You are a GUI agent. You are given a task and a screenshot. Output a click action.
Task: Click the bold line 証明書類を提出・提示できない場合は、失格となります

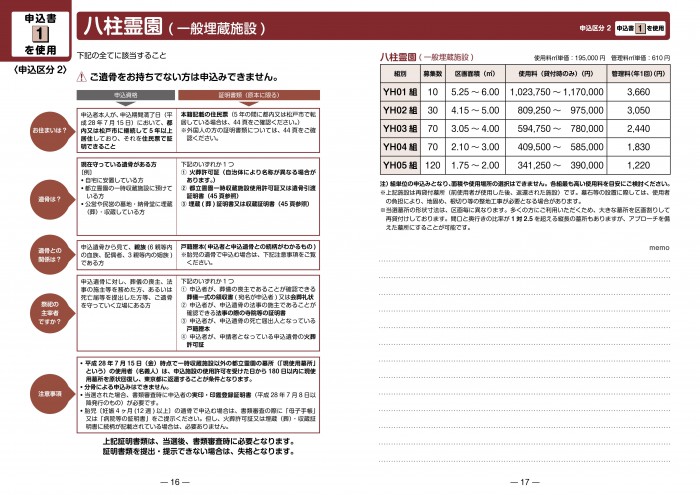(x=199, y=452)
